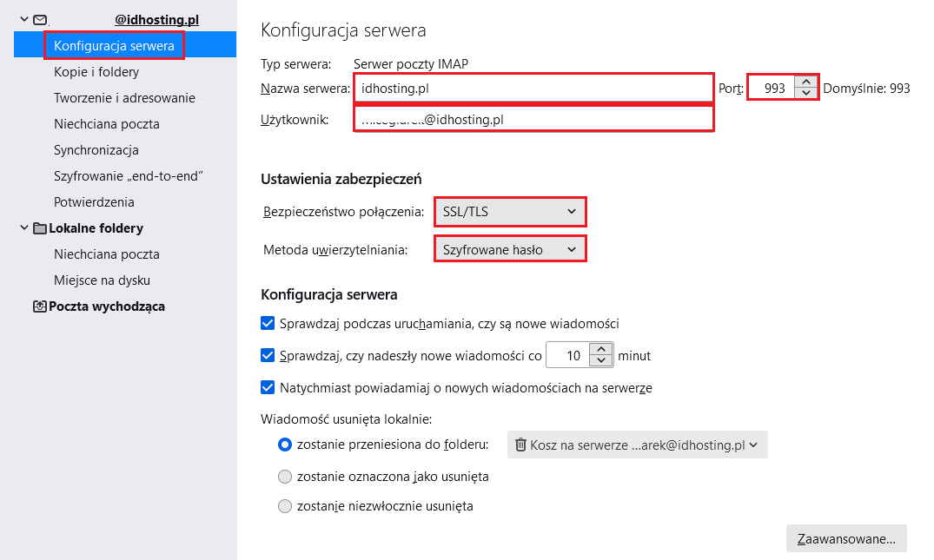Decrease check interval minutes with down arrow
The height and width of the screenshot is (560, 934).
coord(601,360)
